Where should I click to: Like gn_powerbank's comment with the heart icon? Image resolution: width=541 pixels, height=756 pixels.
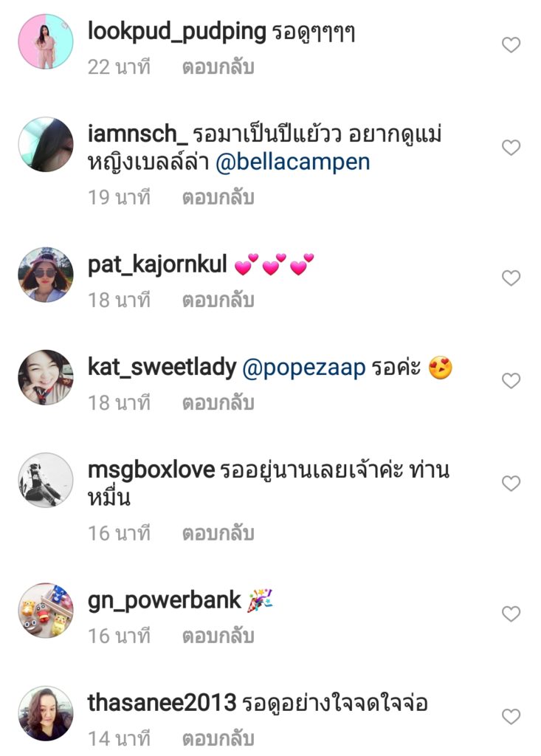pos(511,614)
